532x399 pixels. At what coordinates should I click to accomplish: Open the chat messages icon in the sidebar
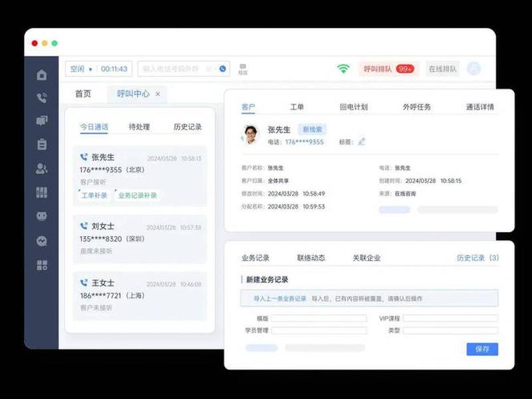[41, 121]
